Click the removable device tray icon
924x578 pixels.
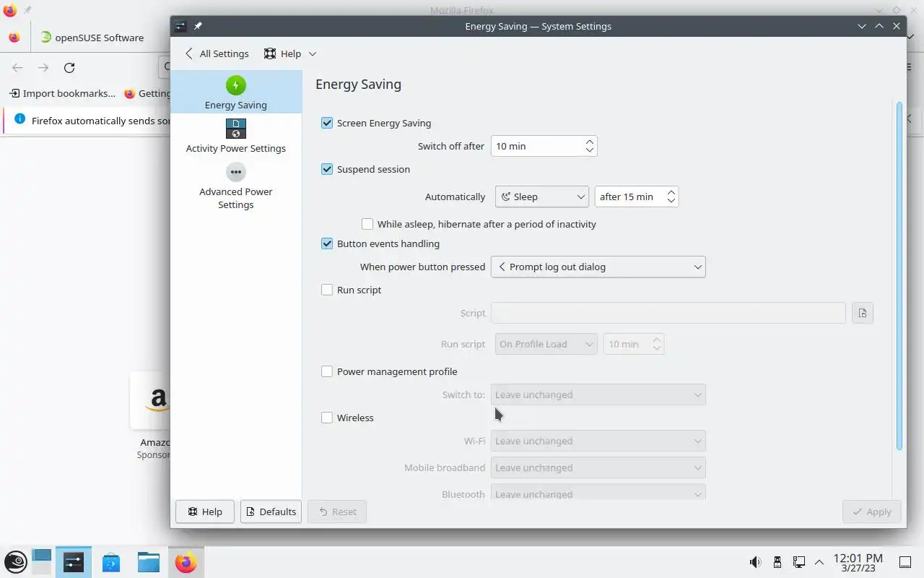click(x=777, y=562)
